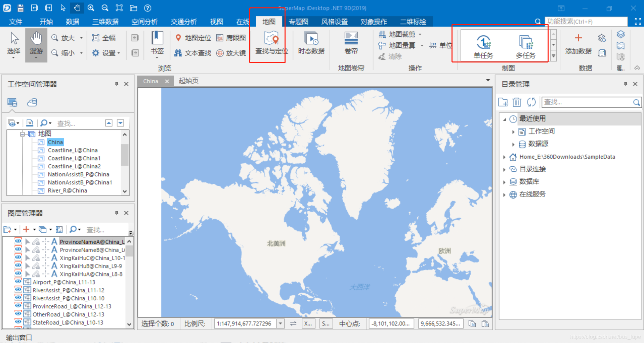This screenshot has height=343, width=644.
Task: Click the 清除 clear button
Action: pos(390,56)
